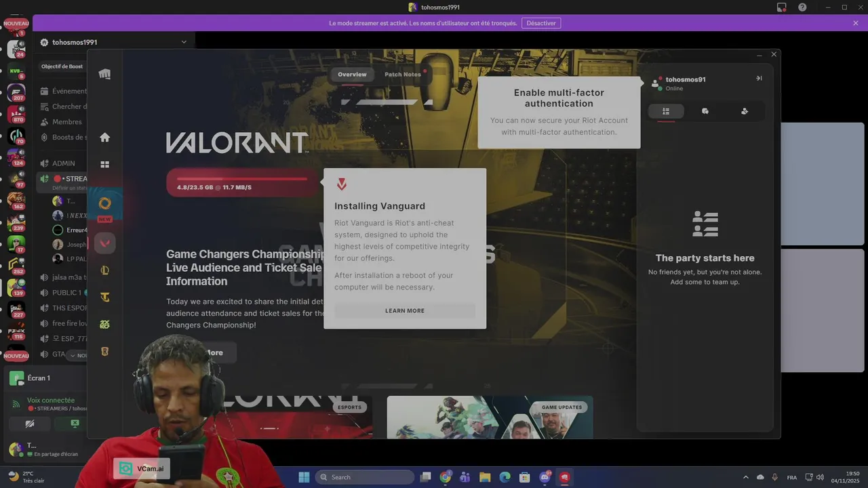Open the Discord server with 70 badge

click(16, 136)
